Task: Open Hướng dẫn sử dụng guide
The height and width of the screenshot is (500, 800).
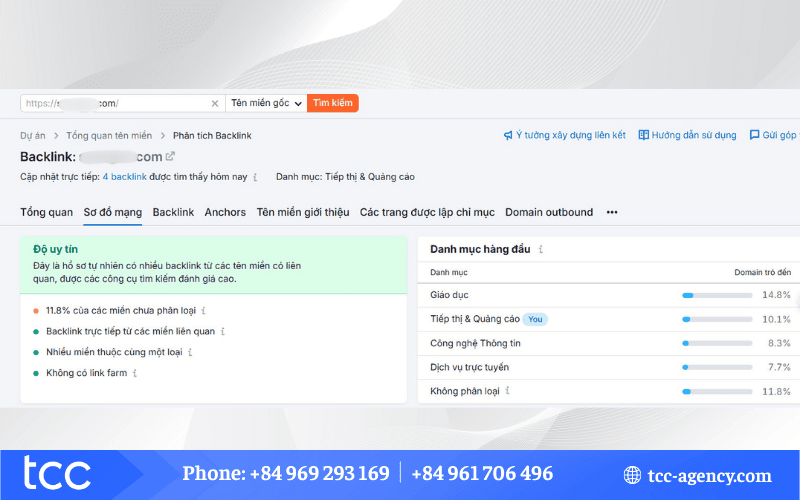Action: [x=694, y=135]
